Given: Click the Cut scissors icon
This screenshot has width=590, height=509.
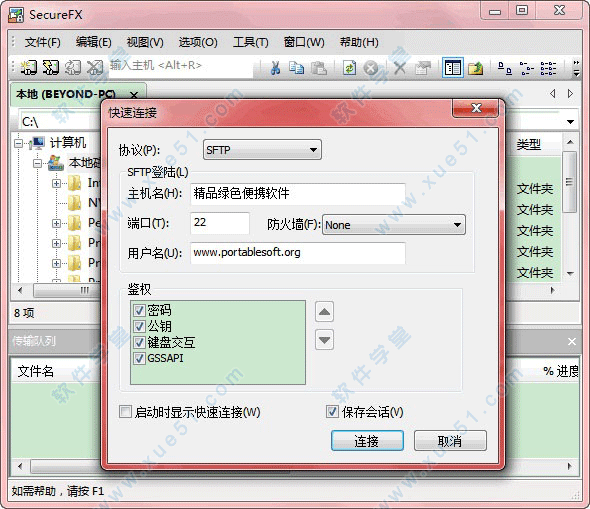Looking at the screenshot, I should tap(275, 68).
